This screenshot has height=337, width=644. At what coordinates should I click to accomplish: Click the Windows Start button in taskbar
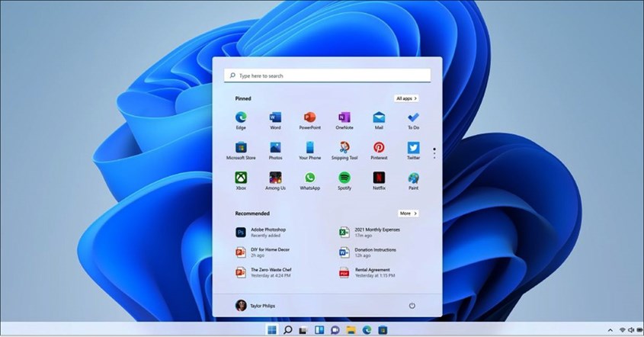pos(272,329)
